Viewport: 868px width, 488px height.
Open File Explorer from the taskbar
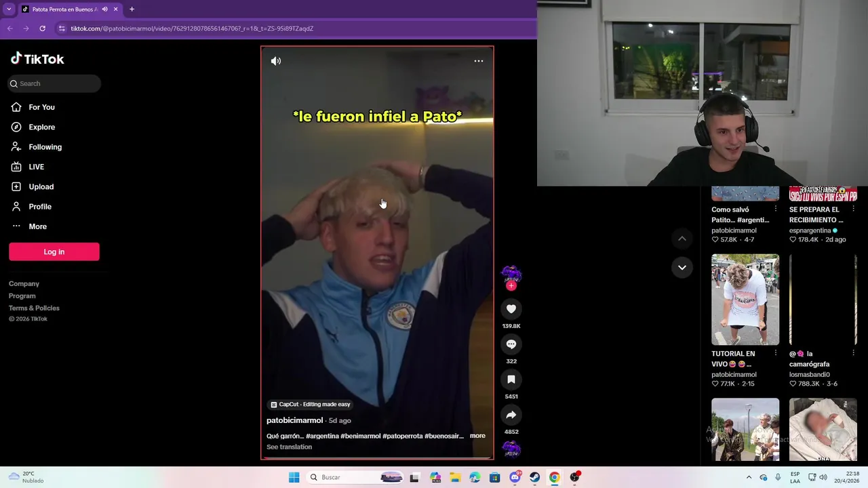tap(455, 477)
